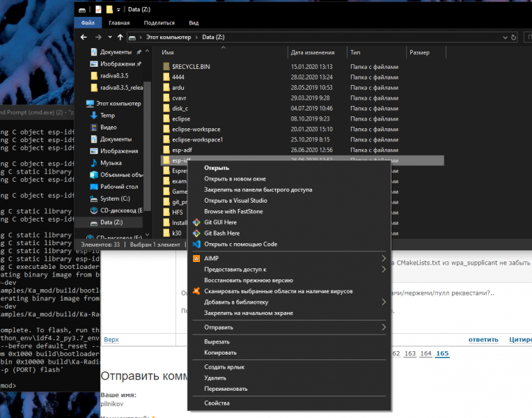Click the ответить link on the forum
Screen dimensions: 532x418
(483, 340)
